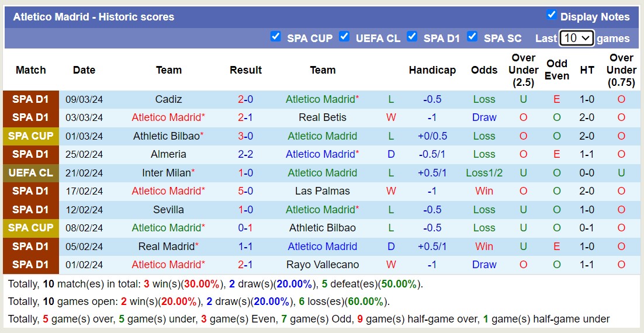Open the Cadiz team link

(168, 99)
